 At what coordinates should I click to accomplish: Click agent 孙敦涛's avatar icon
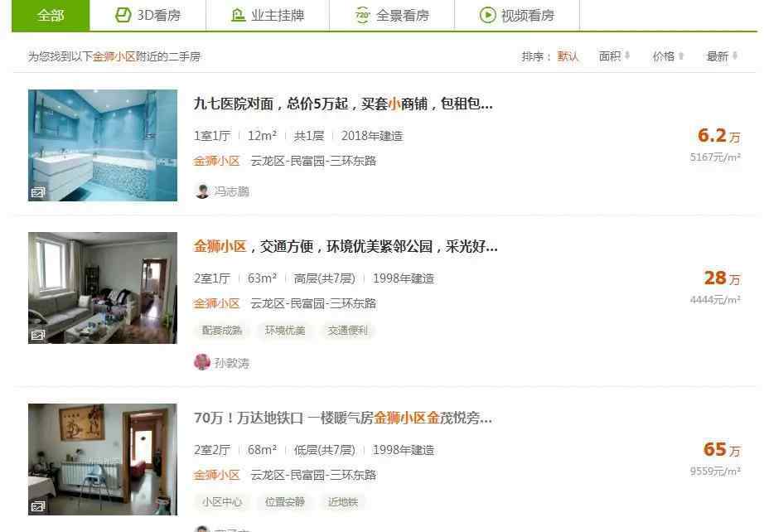201,362
